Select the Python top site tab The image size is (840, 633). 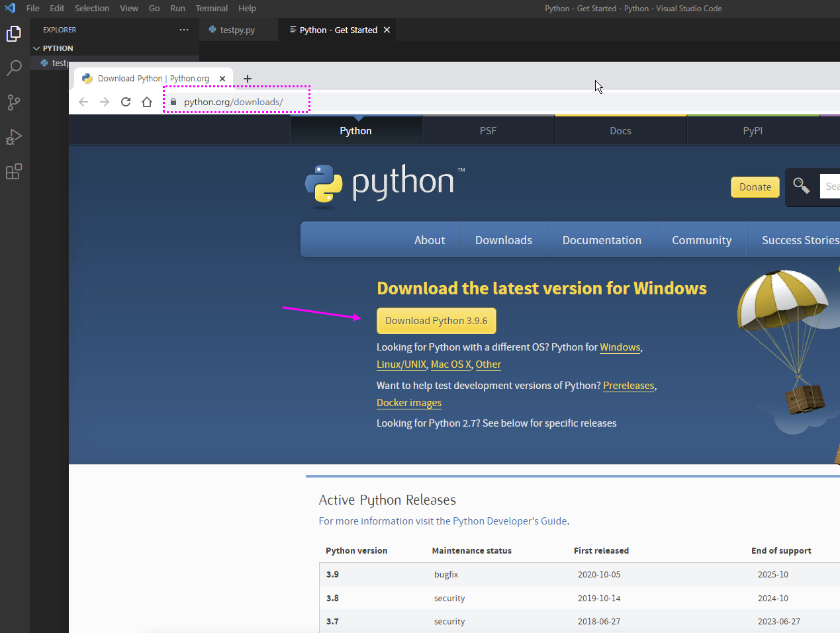tap(355, 131)
